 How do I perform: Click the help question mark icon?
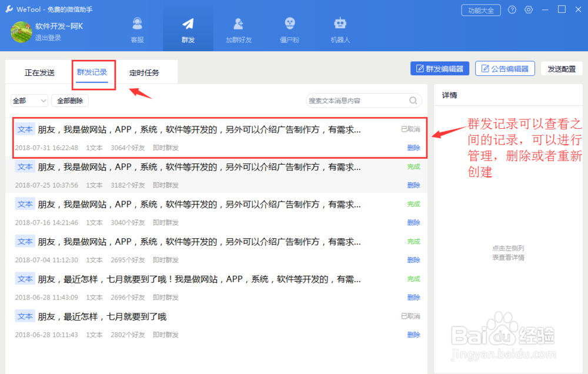click(x=512, y=10)
